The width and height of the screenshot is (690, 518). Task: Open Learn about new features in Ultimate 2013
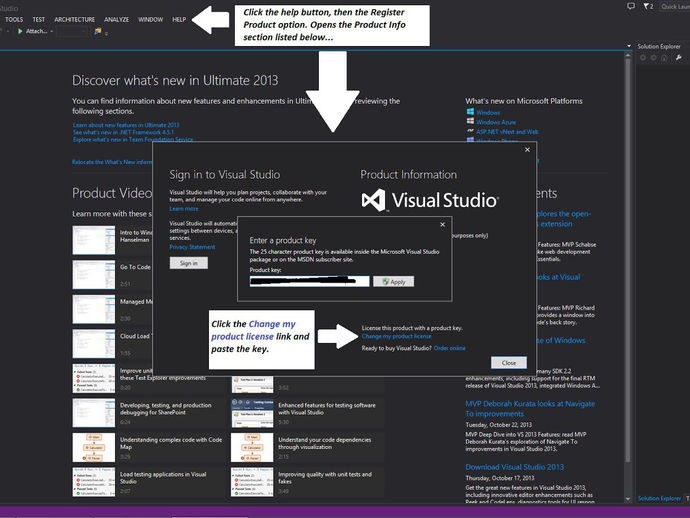tap(126, 125)
